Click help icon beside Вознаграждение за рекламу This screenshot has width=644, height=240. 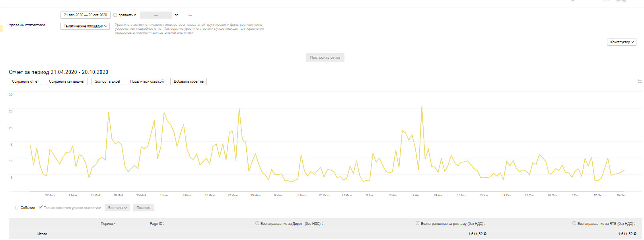click(x=417, y=223)
